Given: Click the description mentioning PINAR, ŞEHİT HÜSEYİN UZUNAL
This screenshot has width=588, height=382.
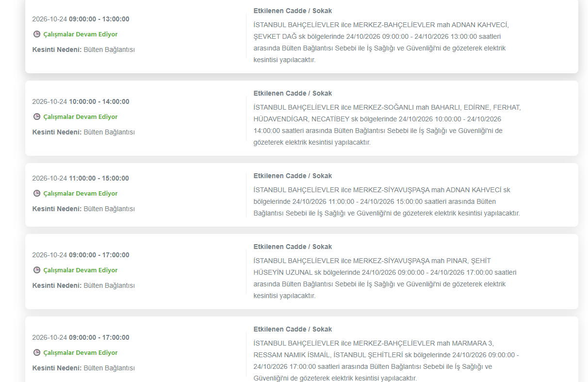Looking at the screenshot, I should 385,278.
